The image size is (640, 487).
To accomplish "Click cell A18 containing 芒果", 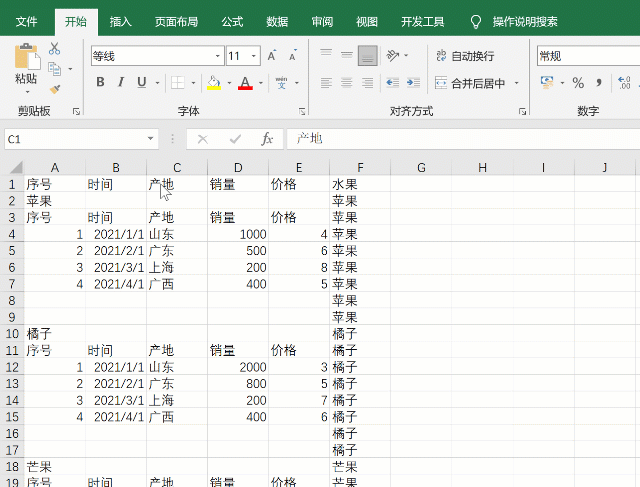I will point(55,467).
